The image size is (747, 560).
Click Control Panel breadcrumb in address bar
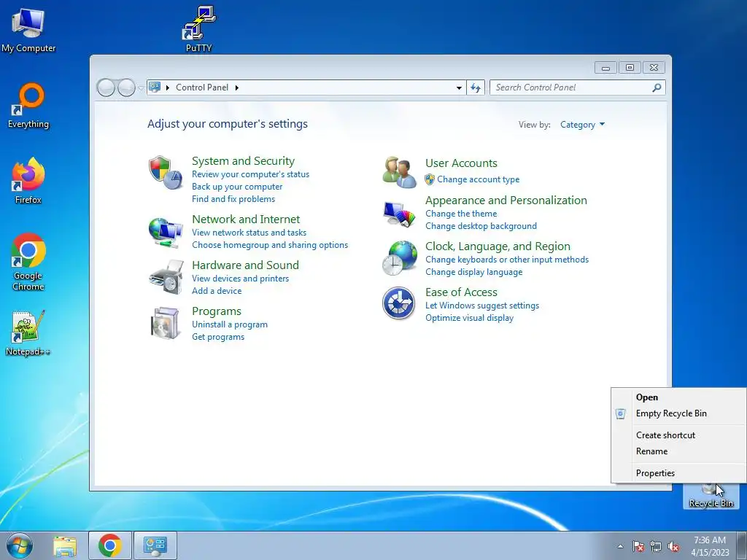[x=202, y=87]
